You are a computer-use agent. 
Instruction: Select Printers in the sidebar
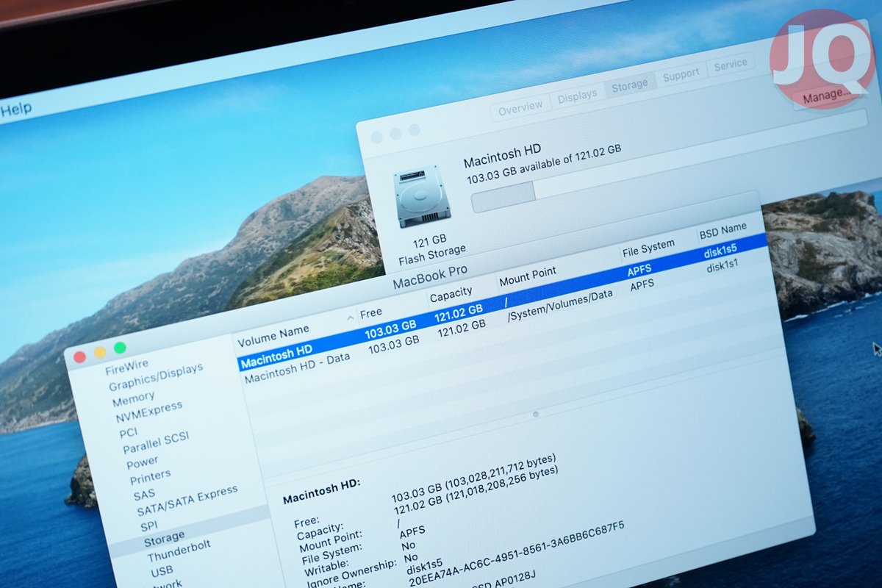pyautogui.click(x=151, y=477)
